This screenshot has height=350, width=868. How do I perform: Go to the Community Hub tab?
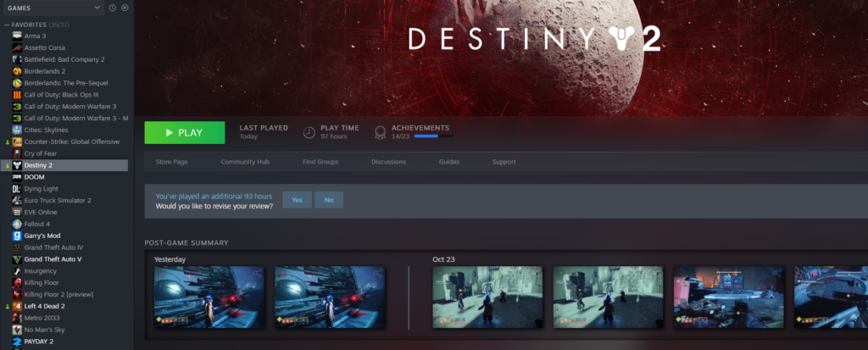[x=245, y=162]
